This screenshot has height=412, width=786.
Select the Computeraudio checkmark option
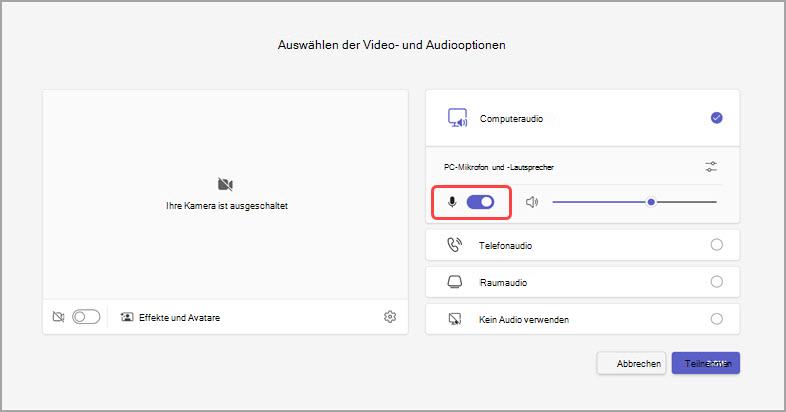tap(717, 118)
